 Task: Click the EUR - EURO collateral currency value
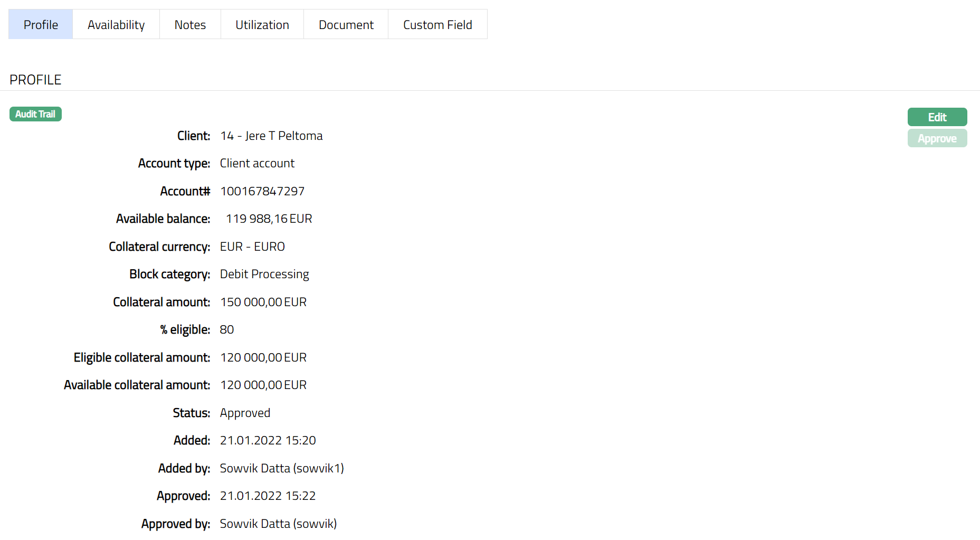(x=252, y=247)
